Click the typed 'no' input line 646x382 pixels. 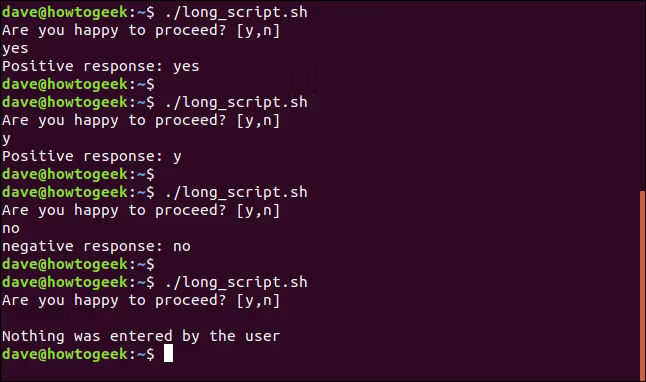click(x=11, y=228)
